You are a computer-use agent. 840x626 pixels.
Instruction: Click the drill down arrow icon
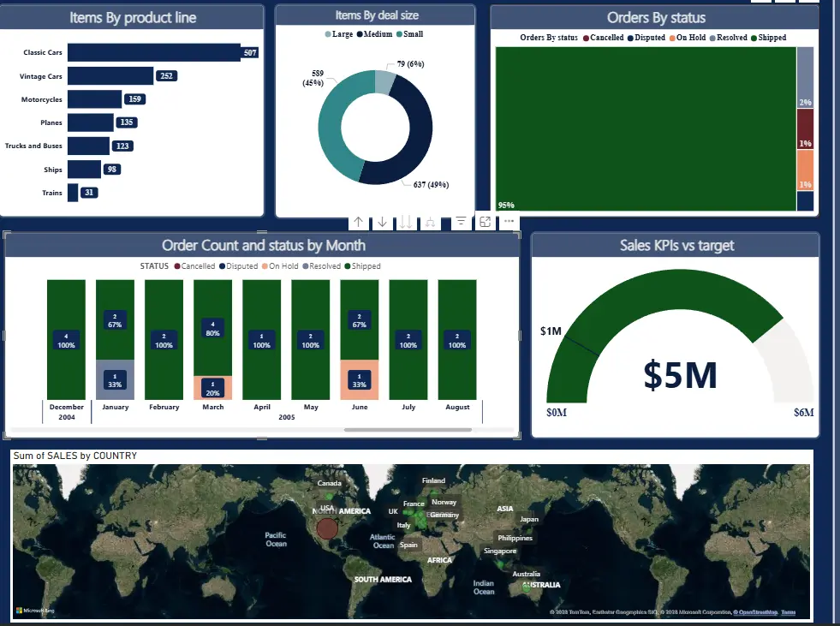point(382,221)
